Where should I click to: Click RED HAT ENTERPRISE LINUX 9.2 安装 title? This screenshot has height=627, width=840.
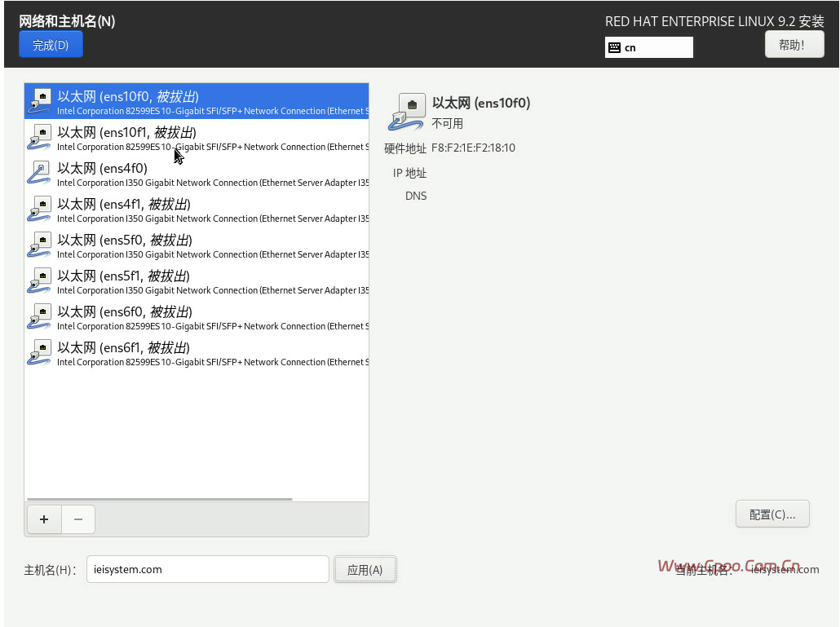[x=714, y=21]
